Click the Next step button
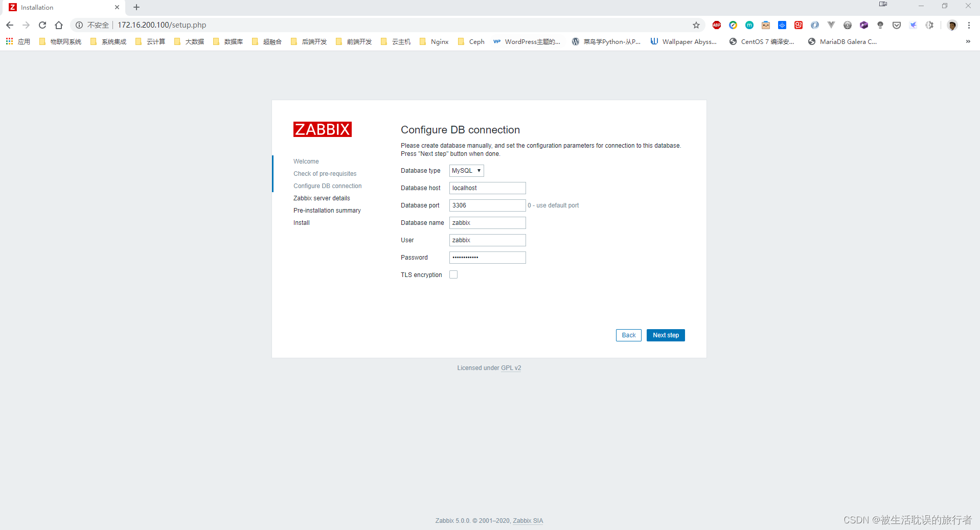Viewport: 980px width, 530px height. click(x=666, y=335)
